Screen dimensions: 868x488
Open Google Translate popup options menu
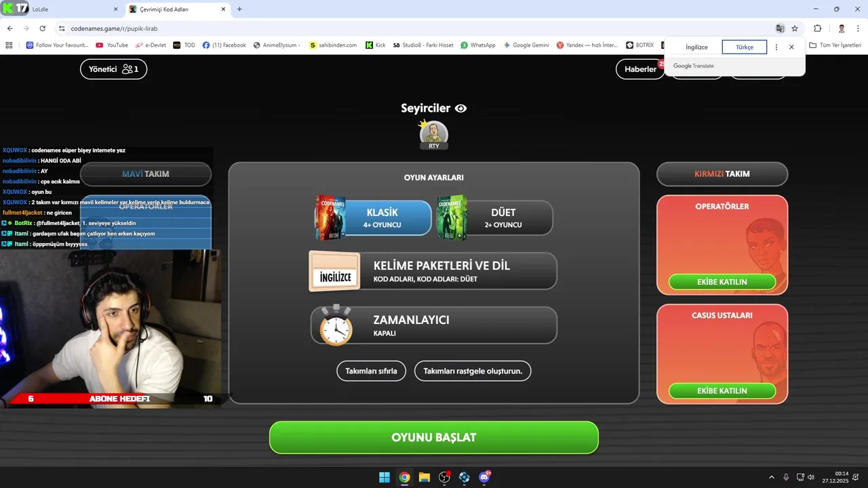[x=776, y=47]
